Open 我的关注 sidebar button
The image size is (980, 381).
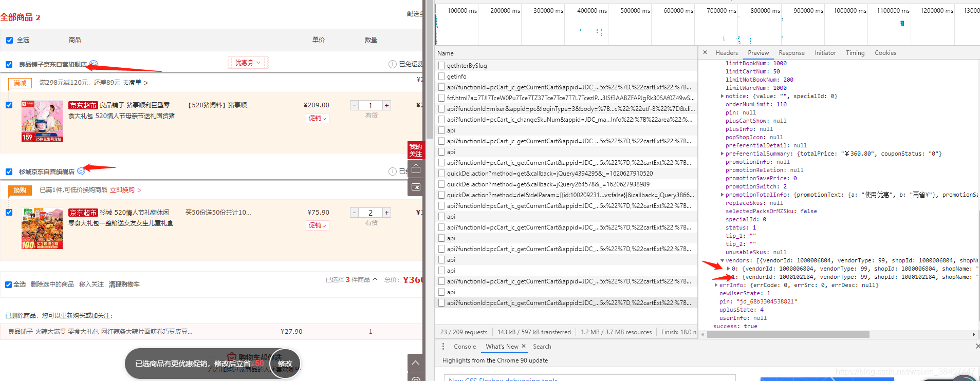pos(416,150)
